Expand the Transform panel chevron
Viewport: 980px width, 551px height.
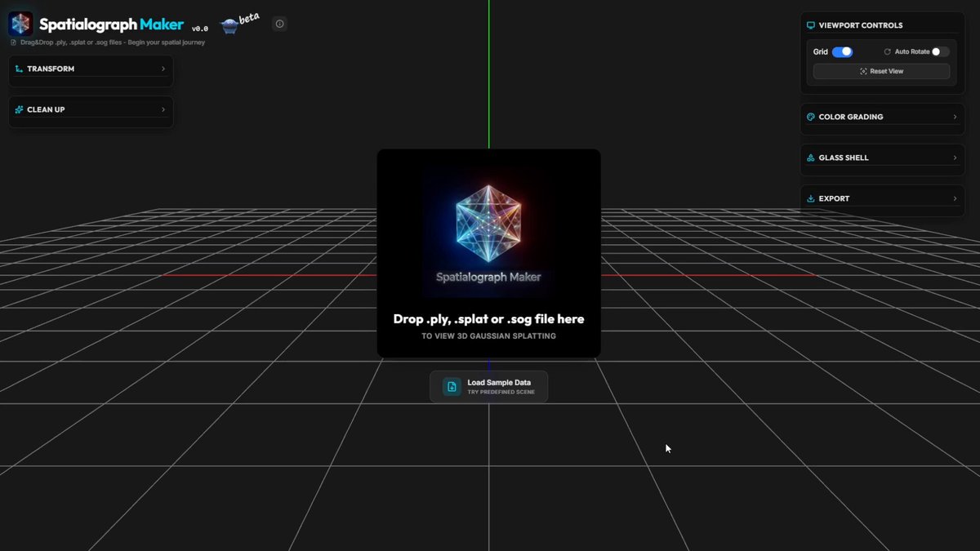tap(163, 69)
